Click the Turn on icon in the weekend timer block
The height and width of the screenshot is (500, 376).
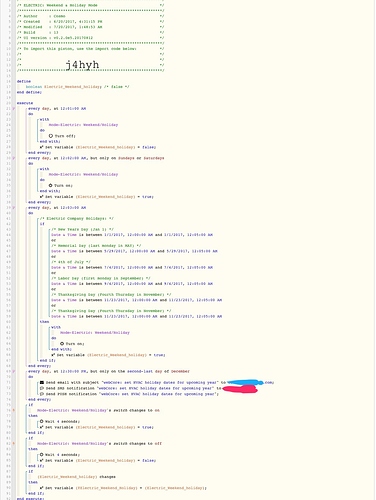coord(51,185)
